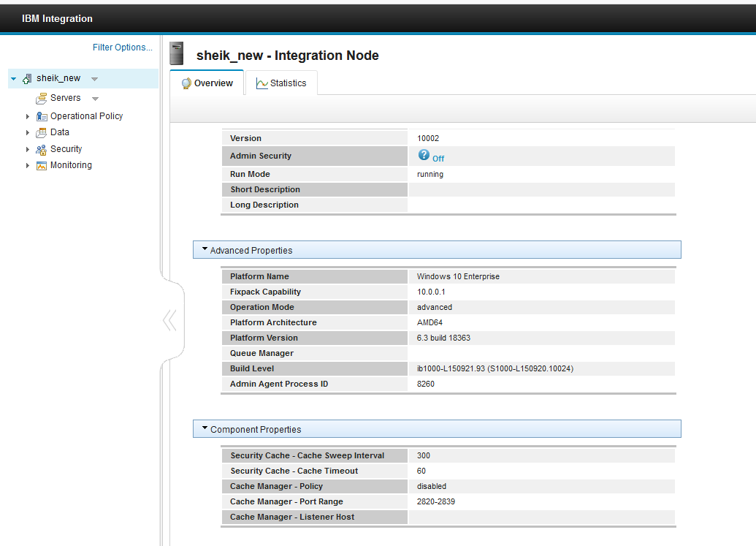Click the integration node server icon in the header
Screen dimensions: 756x546
[x=176, y=53]
